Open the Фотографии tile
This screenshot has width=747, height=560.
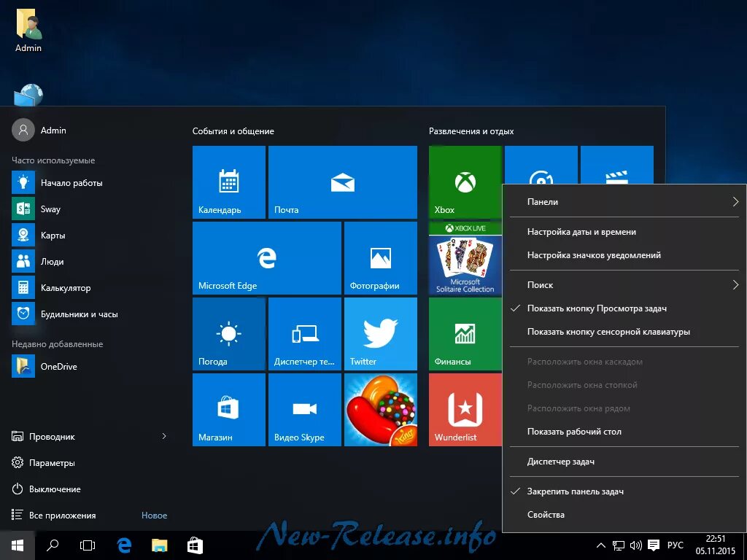(381, 258)
